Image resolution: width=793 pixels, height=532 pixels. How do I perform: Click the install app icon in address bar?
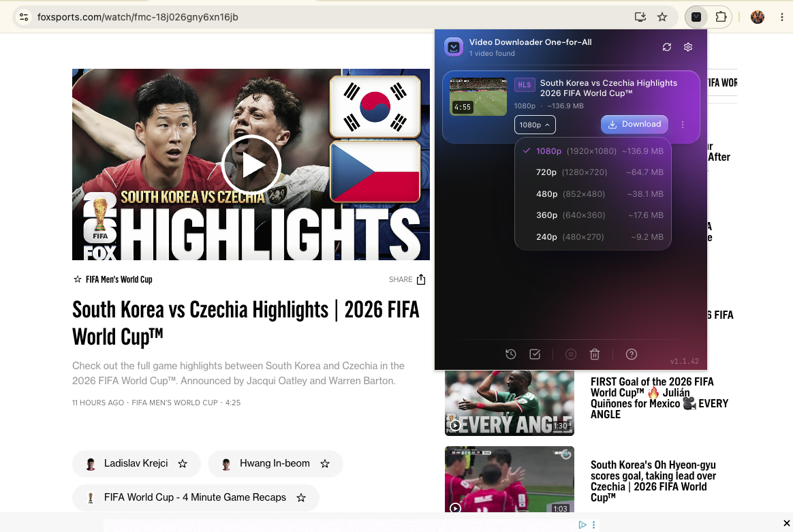pos(640,17)
